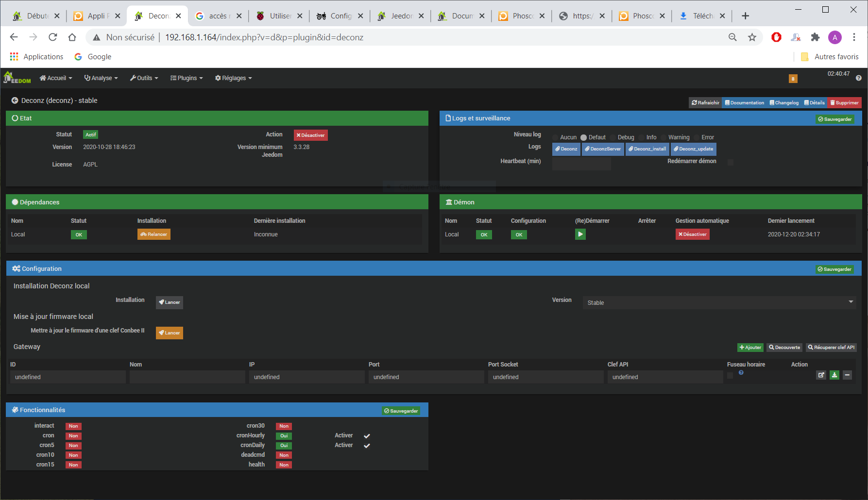
Task: Click the red Supprimer button
Action: [x=844, y=103]
